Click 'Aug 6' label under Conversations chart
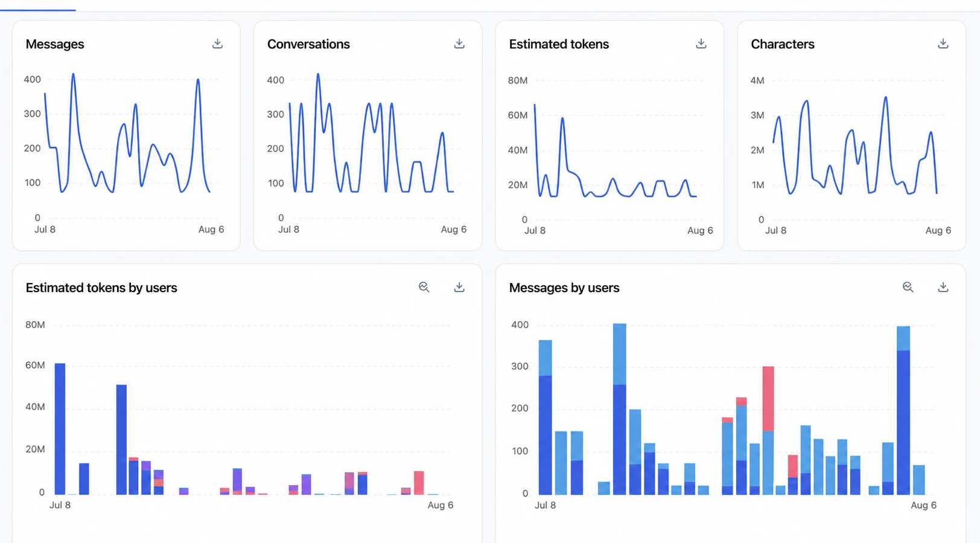980x543 pixels. (454, 229)
